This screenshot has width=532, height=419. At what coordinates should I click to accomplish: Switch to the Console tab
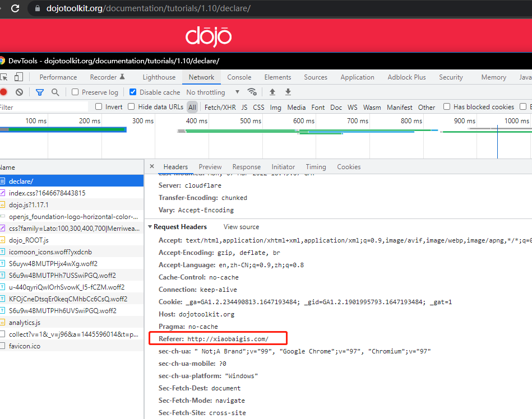[239, 77]
